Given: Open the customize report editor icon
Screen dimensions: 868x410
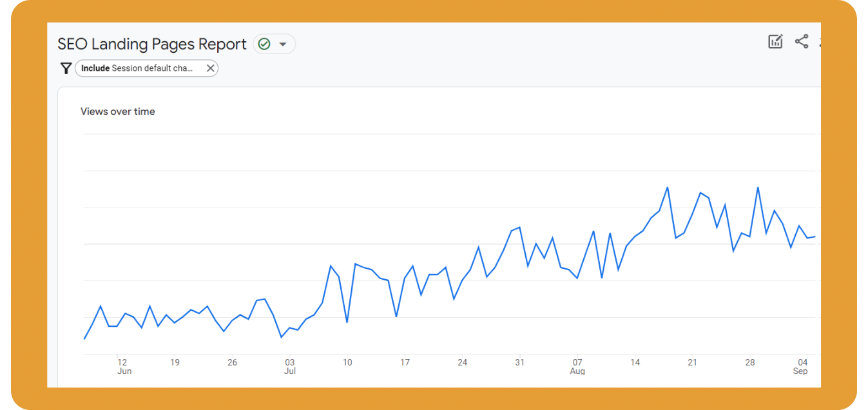Looking at the screenshot, I should (x=775, y=41).
